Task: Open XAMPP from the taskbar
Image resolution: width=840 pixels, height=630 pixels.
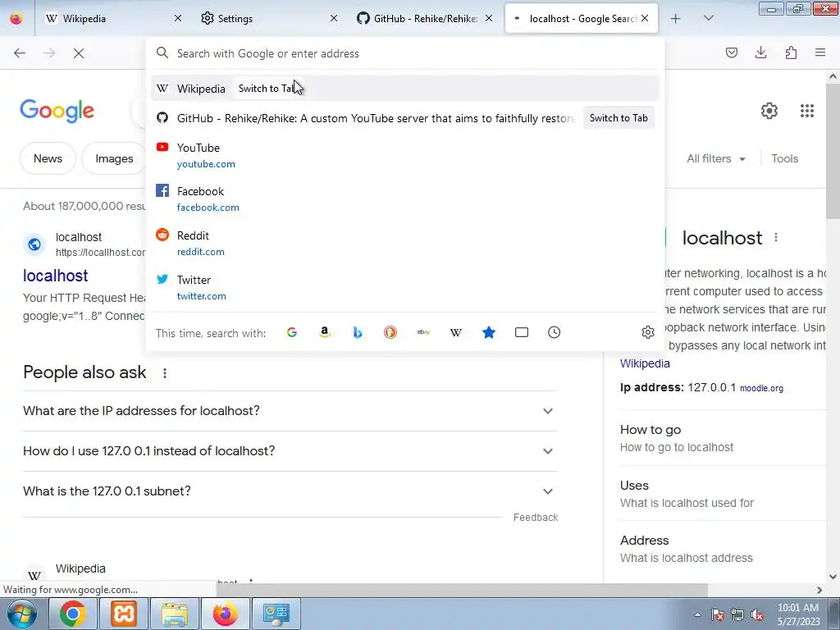Action: (124, 614)
